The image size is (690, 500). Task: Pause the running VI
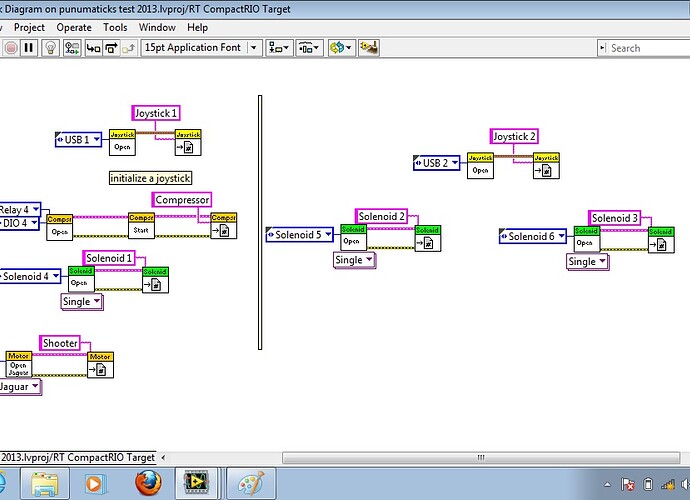click(29, 48)
